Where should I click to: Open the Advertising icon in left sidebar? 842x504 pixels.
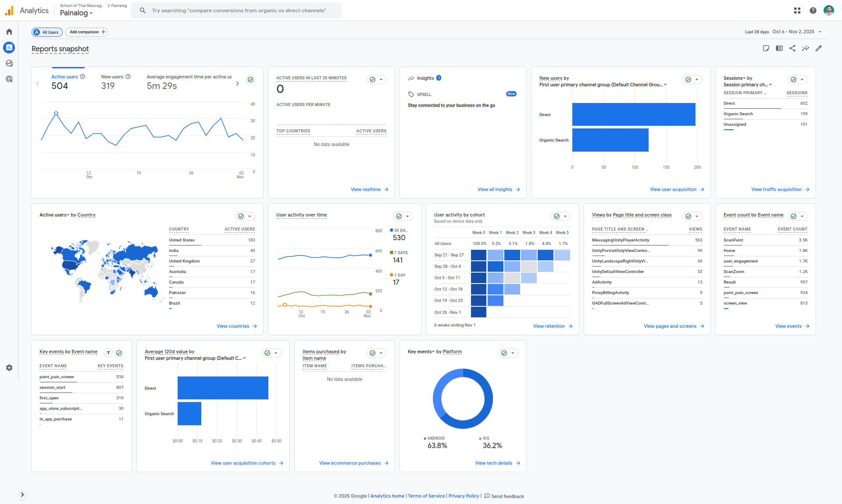(9, 79)
